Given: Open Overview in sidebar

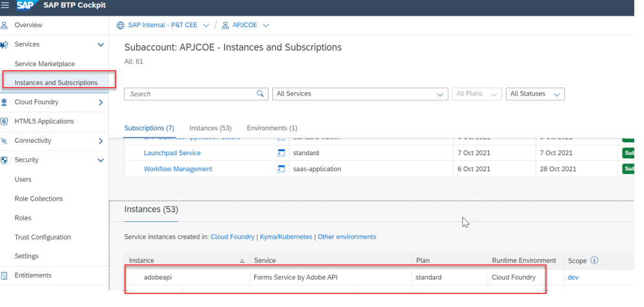Looking at the screenshot, I should click(x=29, y=25).
